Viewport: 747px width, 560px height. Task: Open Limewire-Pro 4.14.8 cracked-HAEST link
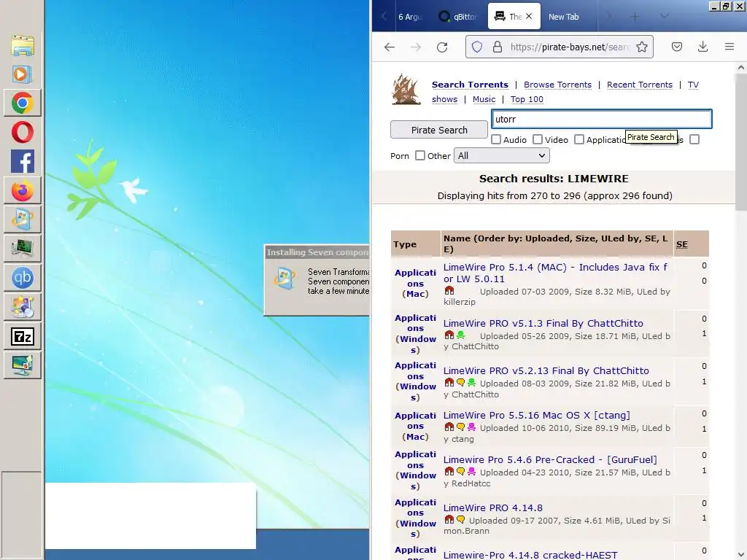point(530,555)
